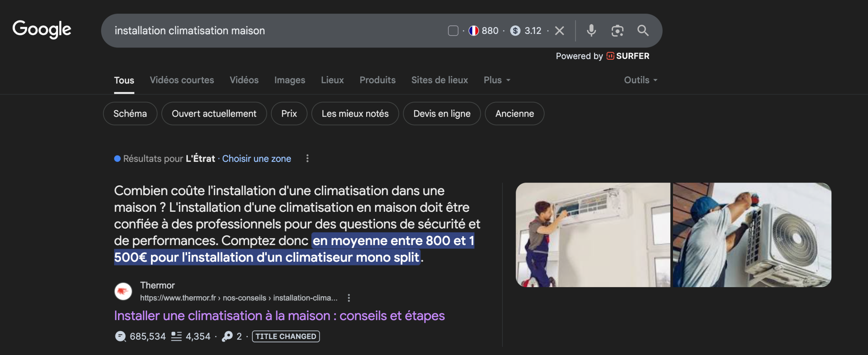Open the Lieux tab
This screenshot has width=868, height=355.
332,80
